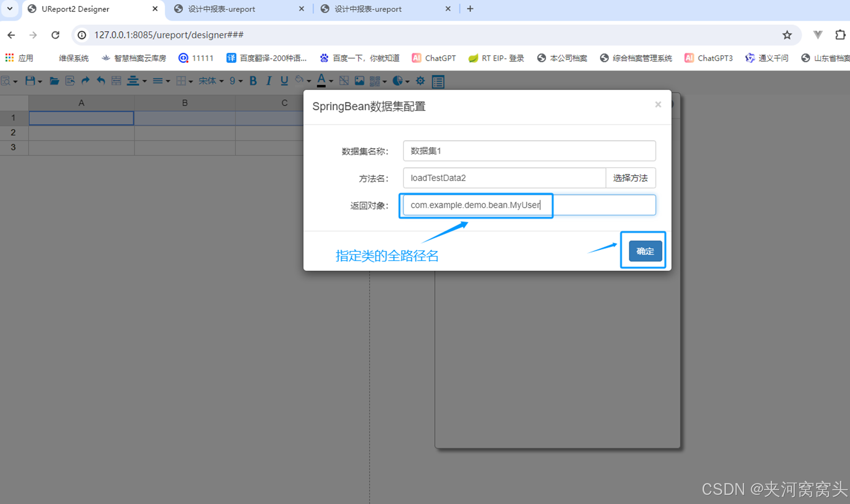850x504 pixels.
Task: Click the redo arrow icon
Action: coord(85,81)
